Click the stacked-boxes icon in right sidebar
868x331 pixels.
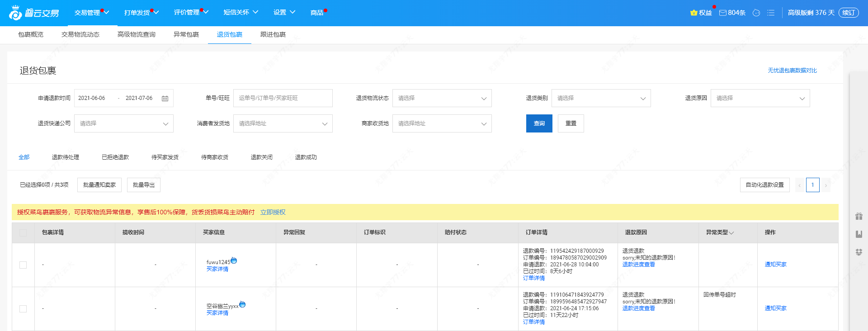[x=859, y=252]
